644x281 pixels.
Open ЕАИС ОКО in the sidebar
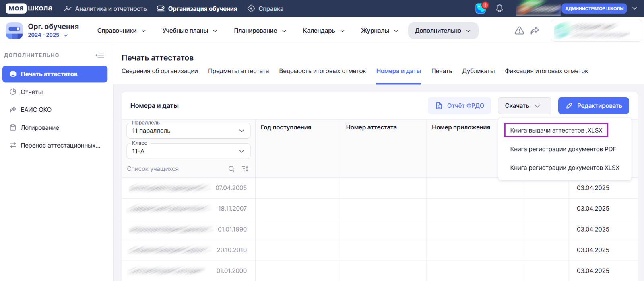[x=36, y=110]
